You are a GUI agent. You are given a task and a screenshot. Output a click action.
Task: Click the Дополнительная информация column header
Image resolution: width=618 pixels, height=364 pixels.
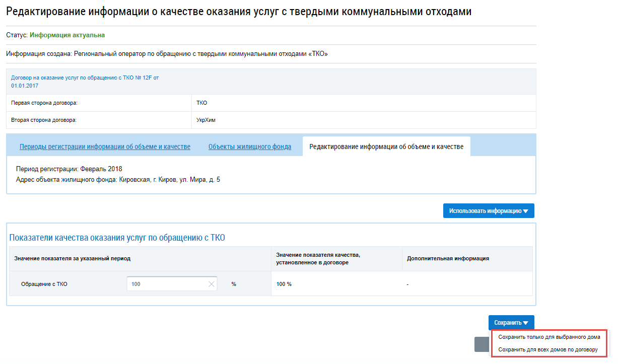(448, 259)
